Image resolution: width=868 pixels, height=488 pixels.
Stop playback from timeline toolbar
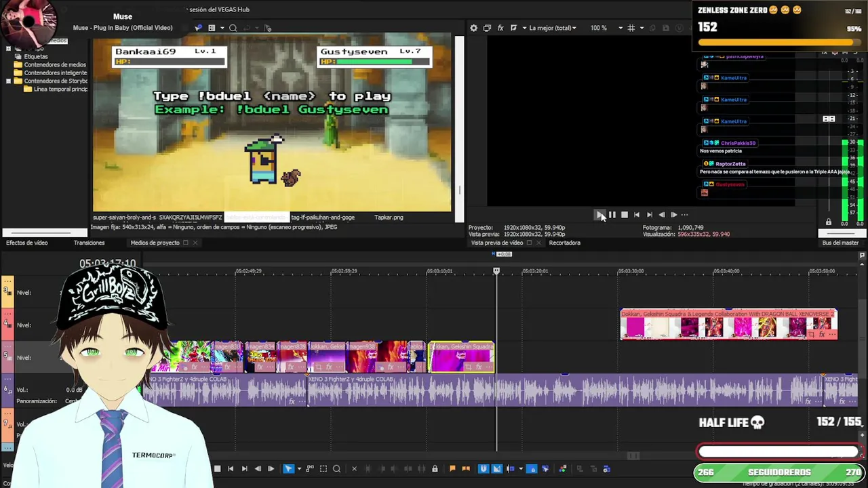click(x=217, y=468)
